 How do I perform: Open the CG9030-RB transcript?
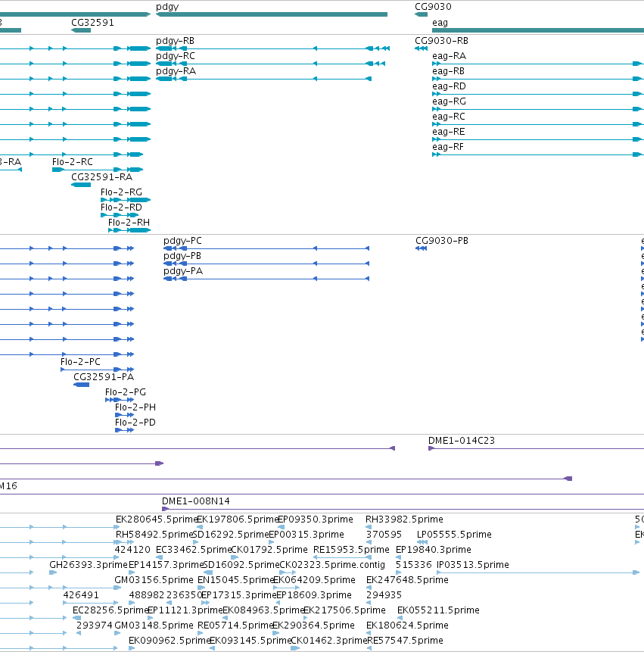coord(422,48)
